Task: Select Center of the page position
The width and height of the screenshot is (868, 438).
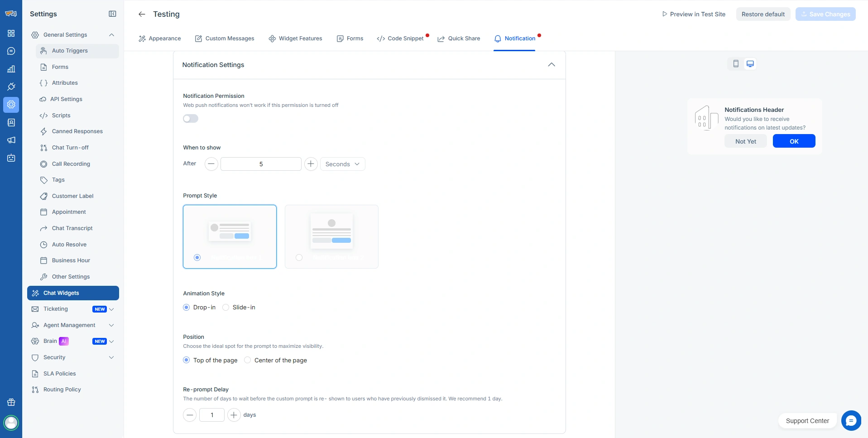Action: coord(248,360)
